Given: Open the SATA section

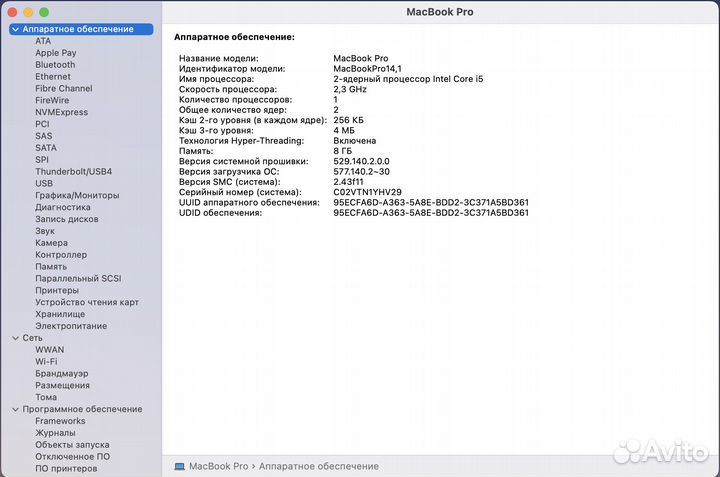Looking at the screenshot, I should (x=46, y=148).
